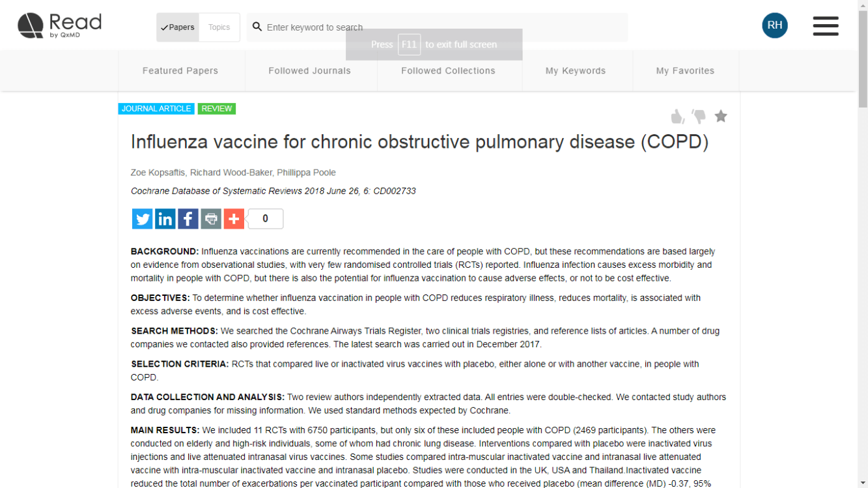Select the My Keywords tab
868x488 pixels.
(576, 71)
